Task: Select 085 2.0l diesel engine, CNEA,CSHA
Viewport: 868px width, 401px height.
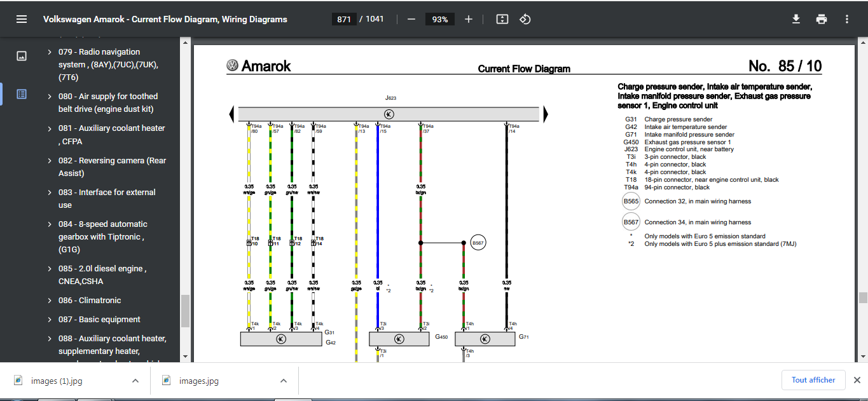Action: pyautogui.click(x=102, y=275)
